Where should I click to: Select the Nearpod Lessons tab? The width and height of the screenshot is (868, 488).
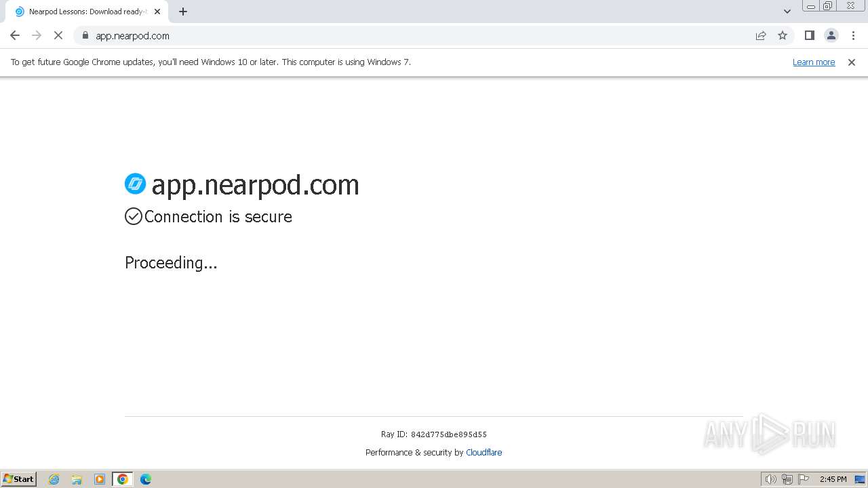[x=86, y=12]
